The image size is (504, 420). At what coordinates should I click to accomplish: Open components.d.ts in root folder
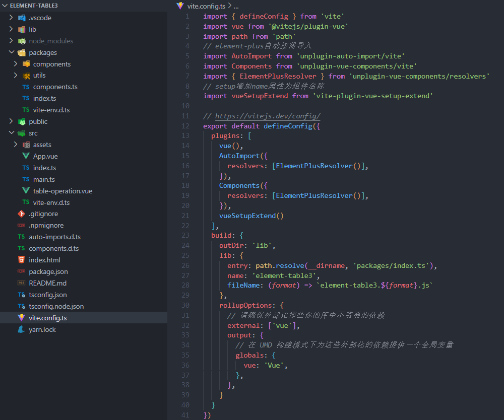coord(54,249)
